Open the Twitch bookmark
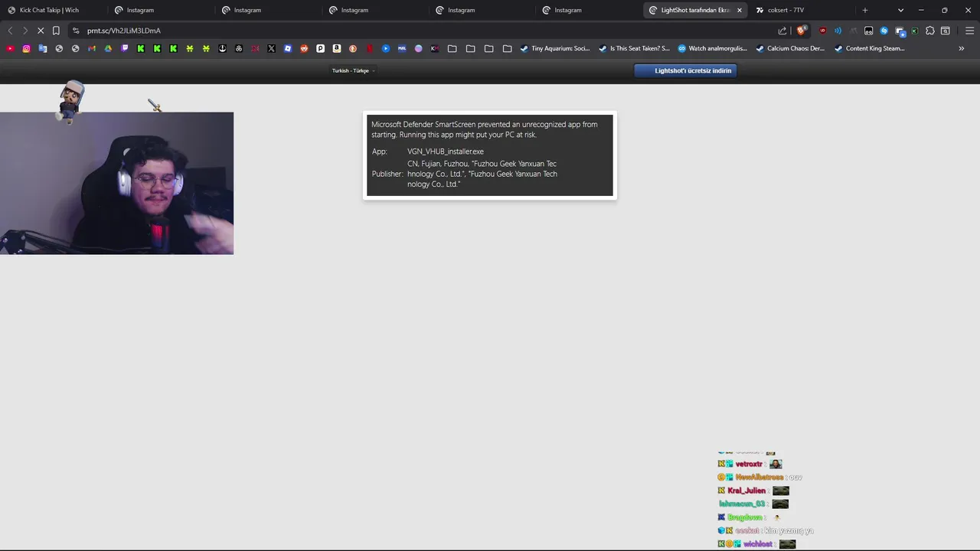This screenshot has width=980, height=551. coord(125,48)
